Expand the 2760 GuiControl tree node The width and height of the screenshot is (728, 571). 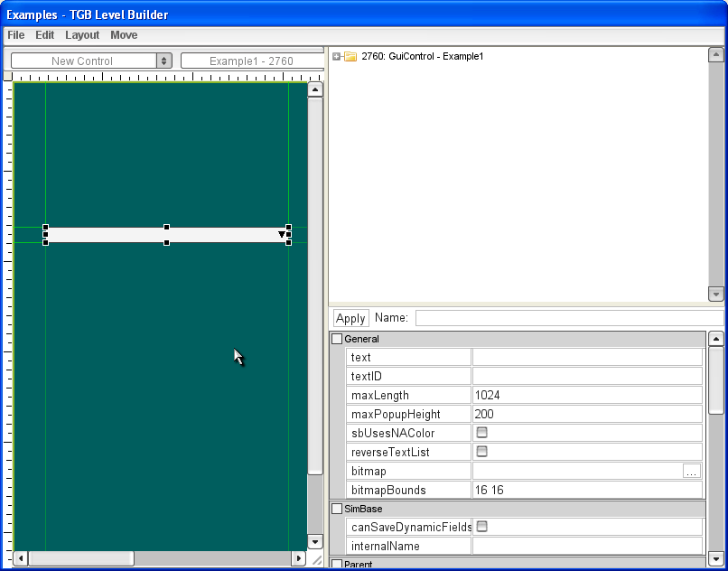click(337, 56)
